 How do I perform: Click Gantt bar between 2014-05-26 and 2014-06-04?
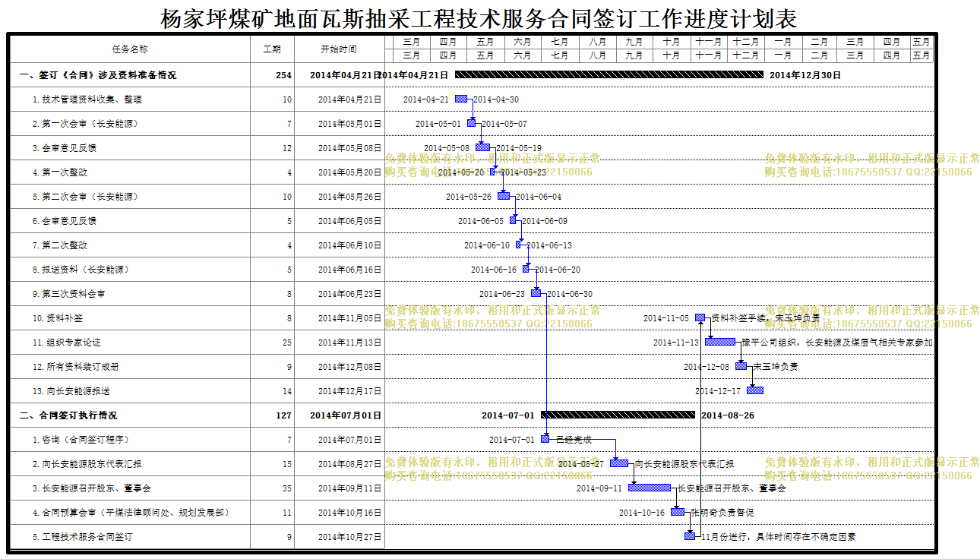click(504, 196)
